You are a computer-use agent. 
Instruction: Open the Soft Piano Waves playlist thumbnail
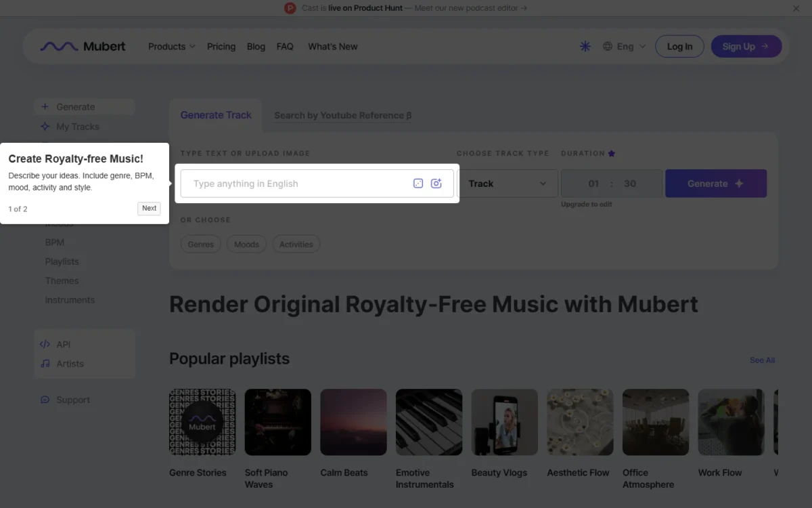pos(278,422)
